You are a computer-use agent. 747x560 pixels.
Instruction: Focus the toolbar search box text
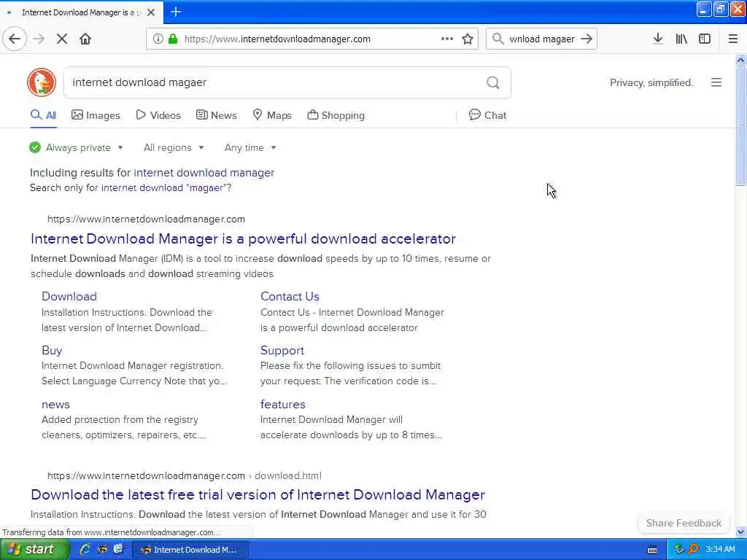[542, 39]
